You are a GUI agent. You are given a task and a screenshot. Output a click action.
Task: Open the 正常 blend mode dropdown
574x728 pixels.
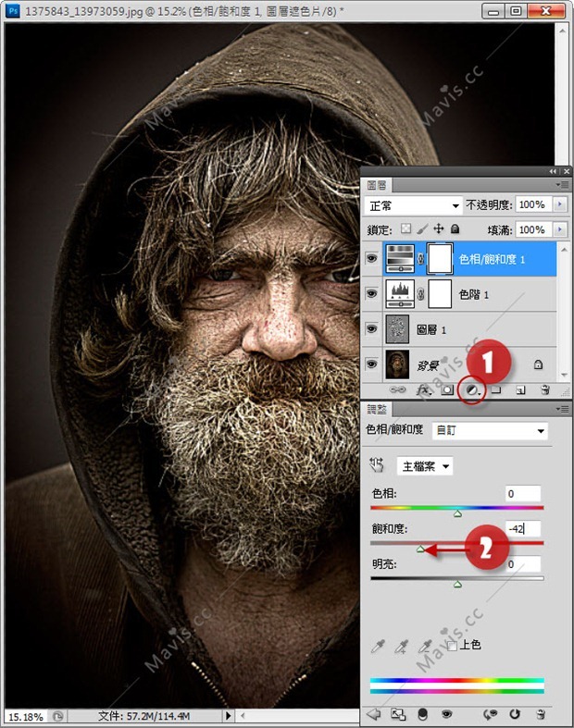click(413, 205)
